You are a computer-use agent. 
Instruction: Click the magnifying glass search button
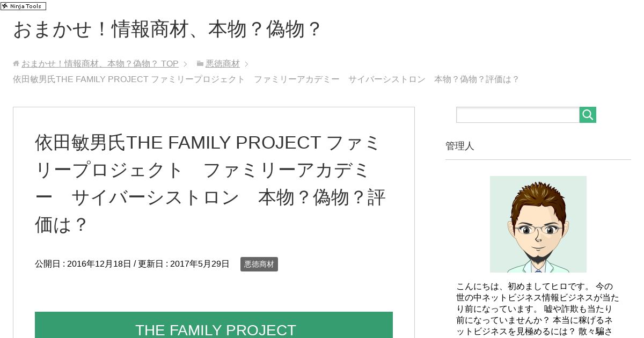click(x=588, y=115)
